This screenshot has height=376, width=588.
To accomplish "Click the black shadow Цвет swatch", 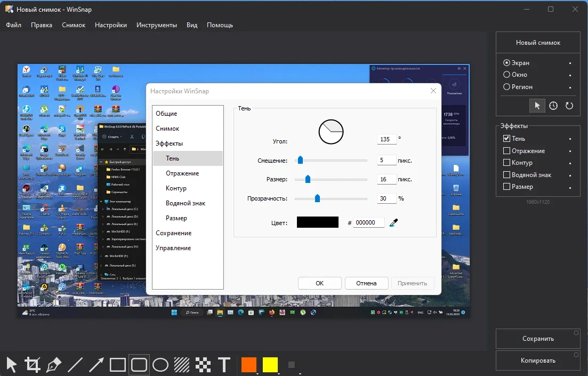I will [x=318, y=222].
